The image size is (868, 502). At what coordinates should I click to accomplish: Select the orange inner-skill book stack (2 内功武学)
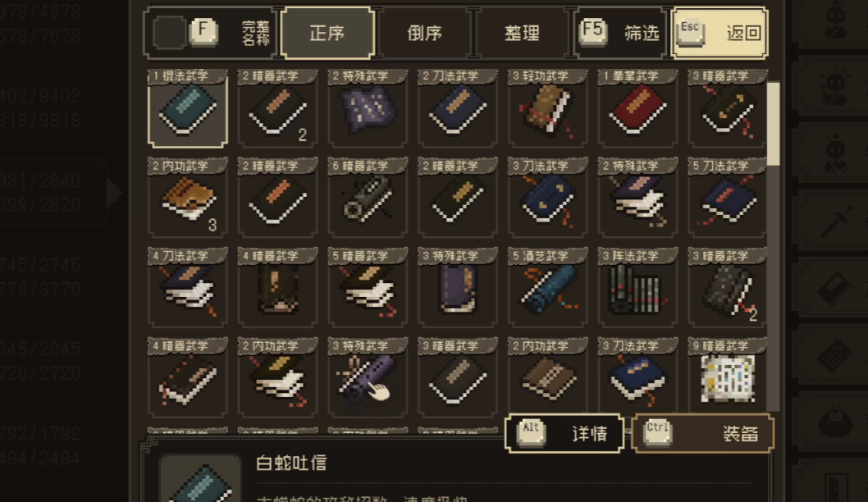(188, 199)
